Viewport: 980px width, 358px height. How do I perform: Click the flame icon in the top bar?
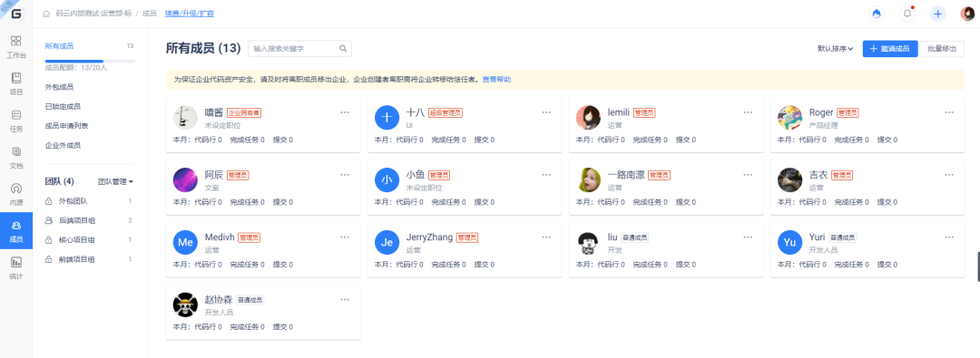tap(877, 14)
